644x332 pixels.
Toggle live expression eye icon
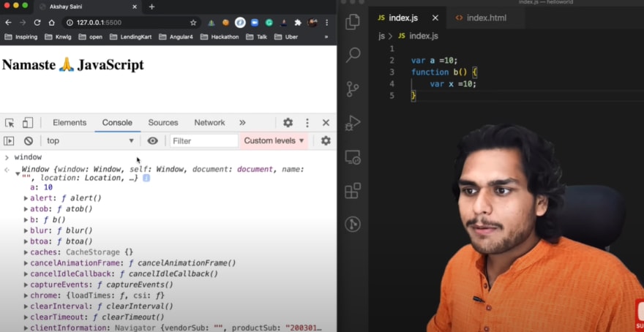(152, 140)
